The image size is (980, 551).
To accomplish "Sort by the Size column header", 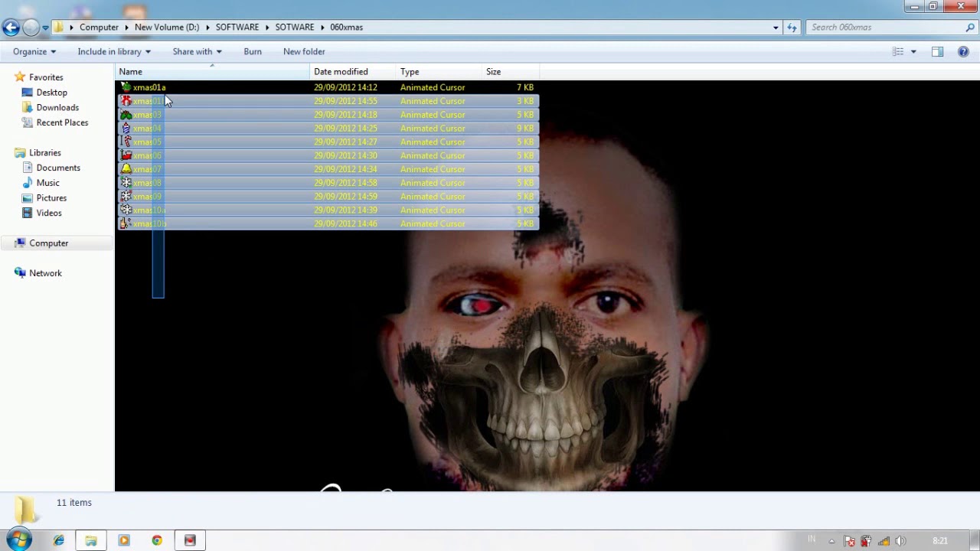I will pos(511,72).
